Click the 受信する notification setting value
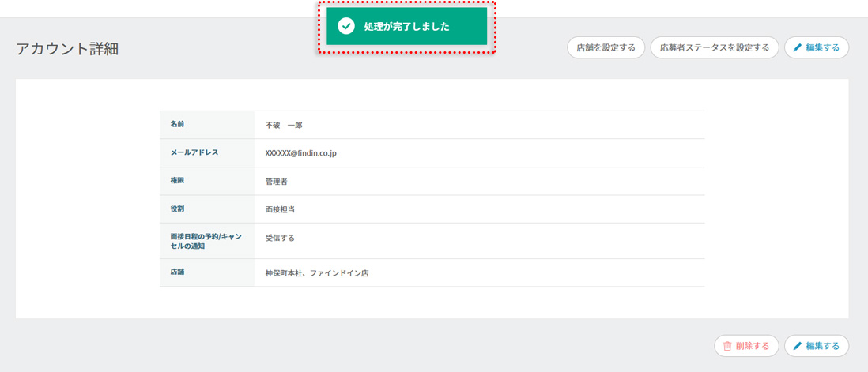 [x=280, y=238]
